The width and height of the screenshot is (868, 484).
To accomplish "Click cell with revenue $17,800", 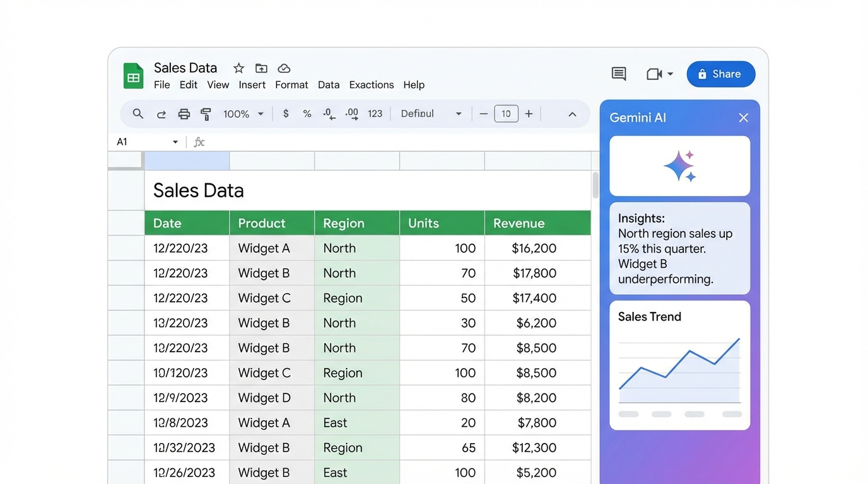I will point(538,273).
